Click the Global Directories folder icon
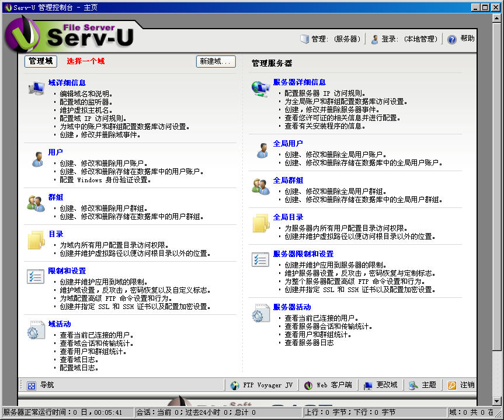504x420 pixels. [260, 223]
